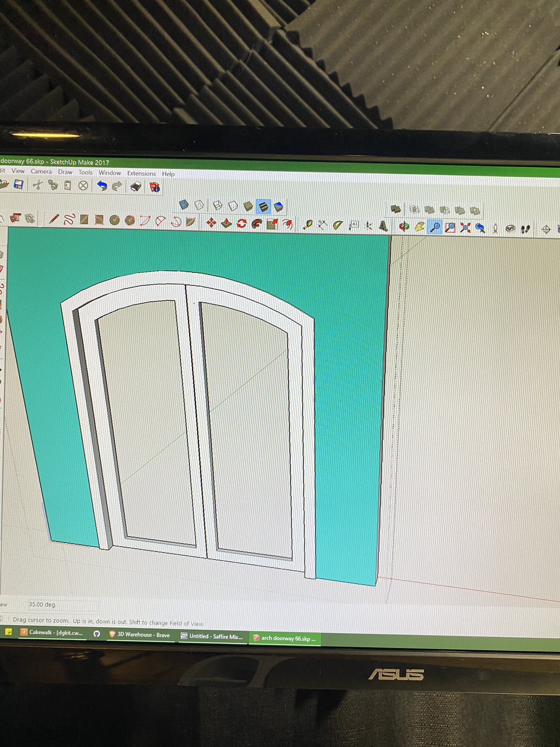Select the Pie tool
This screenshot has width=560, height=747.
190,222
